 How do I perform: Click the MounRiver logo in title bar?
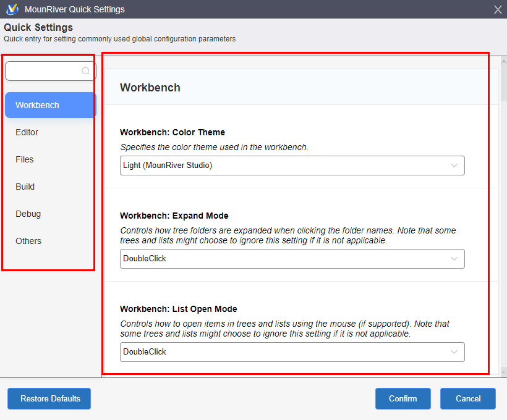pos(12,9)
